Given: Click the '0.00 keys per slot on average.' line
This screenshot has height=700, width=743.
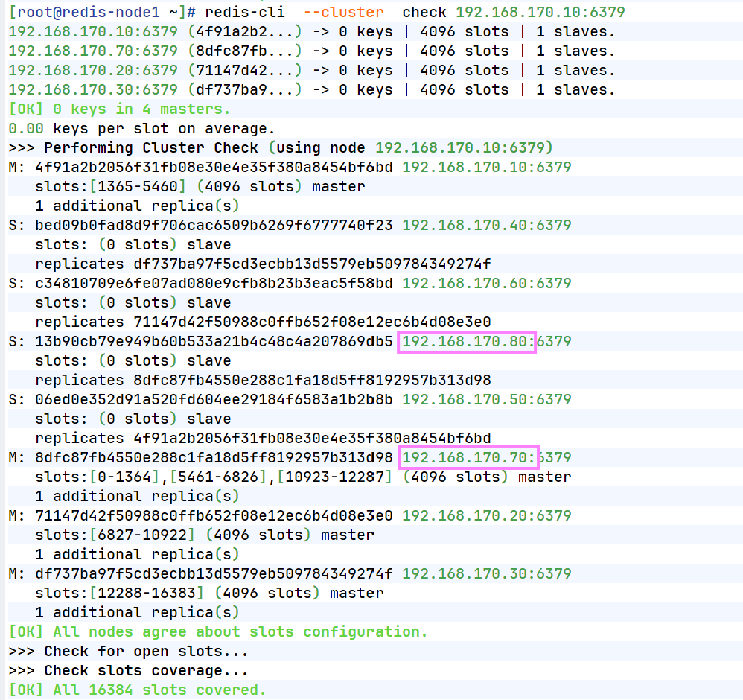Looking at the screenshot, I should (141, 129).
